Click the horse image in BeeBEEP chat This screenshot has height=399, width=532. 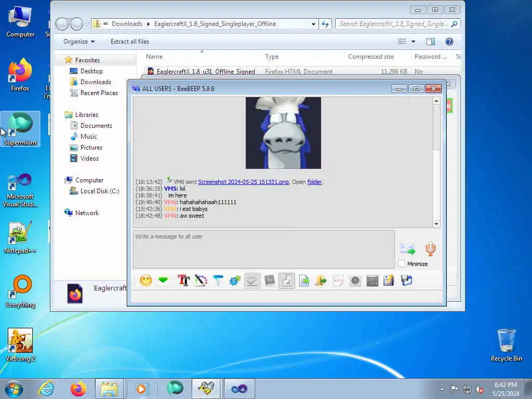(283, 132)
